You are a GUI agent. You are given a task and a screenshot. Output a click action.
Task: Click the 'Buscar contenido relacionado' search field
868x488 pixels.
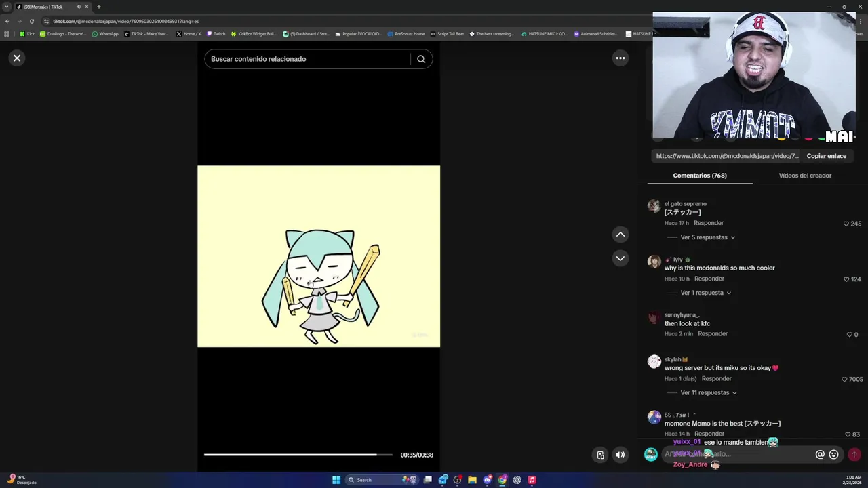[309, 59]
